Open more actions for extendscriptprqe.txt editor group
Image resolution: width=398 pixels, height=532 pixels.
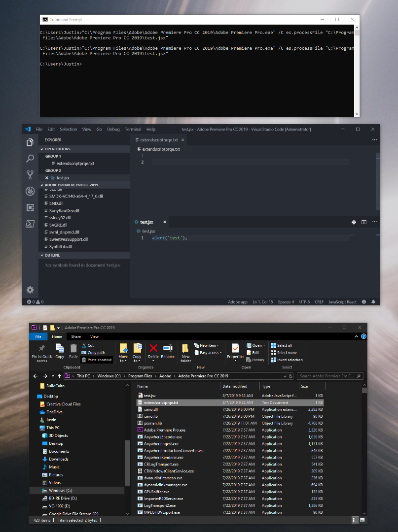374,140
